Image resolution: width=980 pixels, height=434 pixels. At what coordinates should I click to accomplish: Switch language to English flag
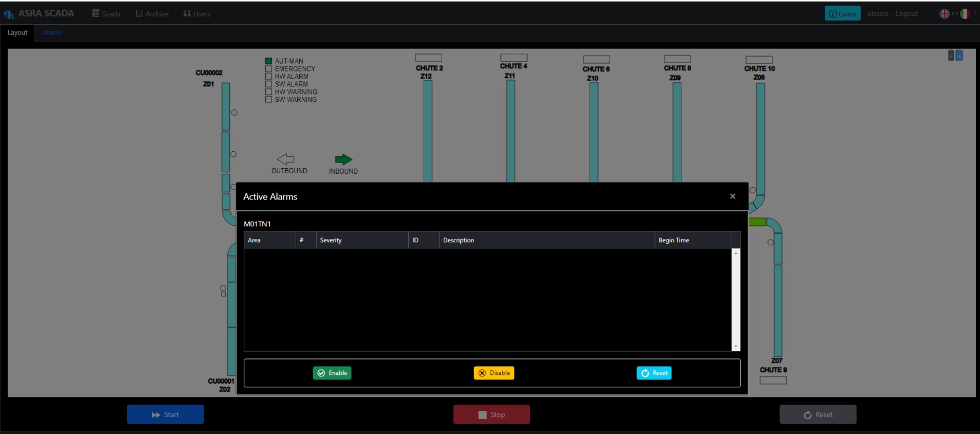(945, 13)
